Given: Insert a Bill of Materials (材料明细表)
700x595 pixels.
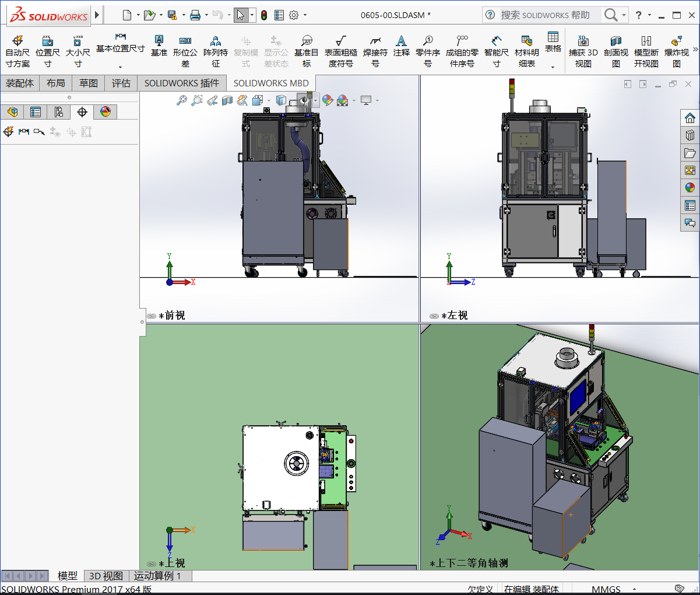Looking at the screenshot, I should [x=527, y=51].
